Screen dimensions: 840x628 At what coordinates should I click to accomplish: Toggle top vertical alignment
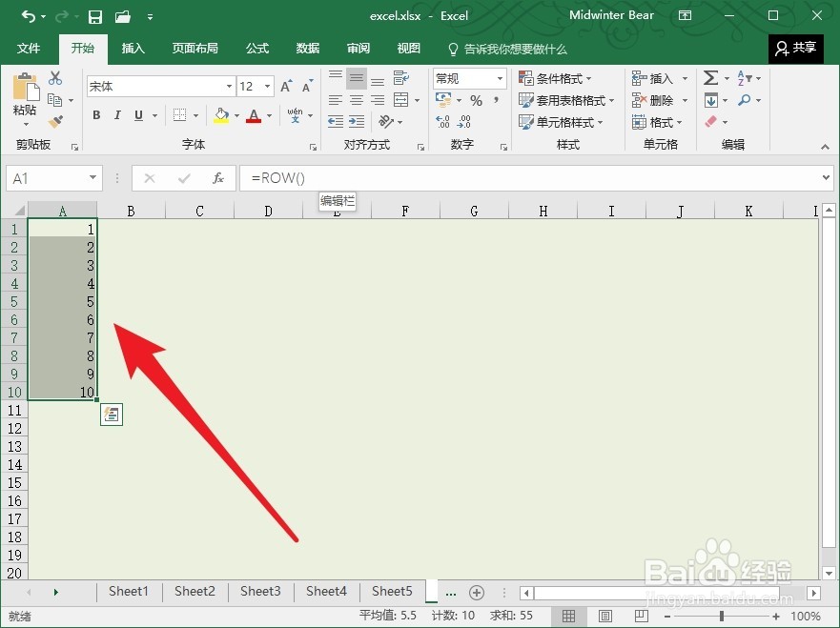336,78
